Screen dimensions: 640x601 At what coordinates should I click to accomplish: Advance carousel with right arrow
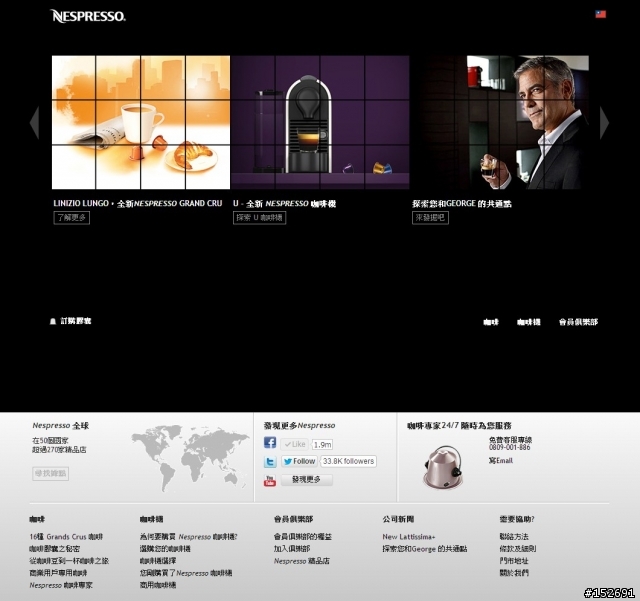click(x=604, y=122)
